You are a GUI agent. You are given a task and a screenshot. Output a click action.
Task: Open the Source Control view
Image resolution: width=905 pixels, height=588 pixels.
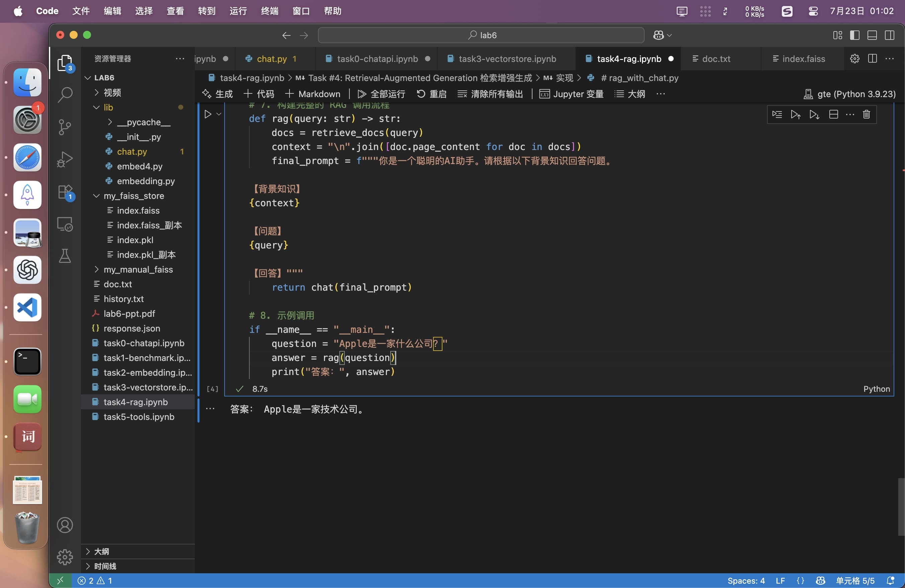pos(65,127)
